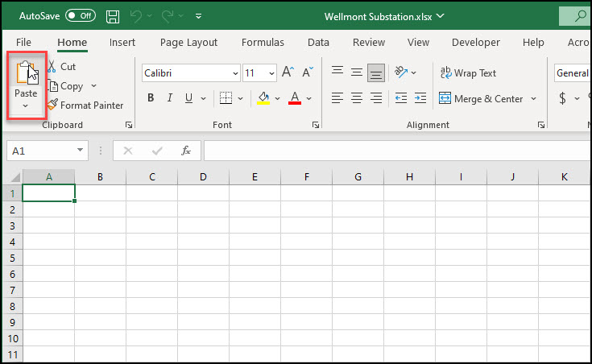Open Font group dialog launcher
Image resolution: width=592 pixels, height=364 pixels.
[x=316, y=125]
